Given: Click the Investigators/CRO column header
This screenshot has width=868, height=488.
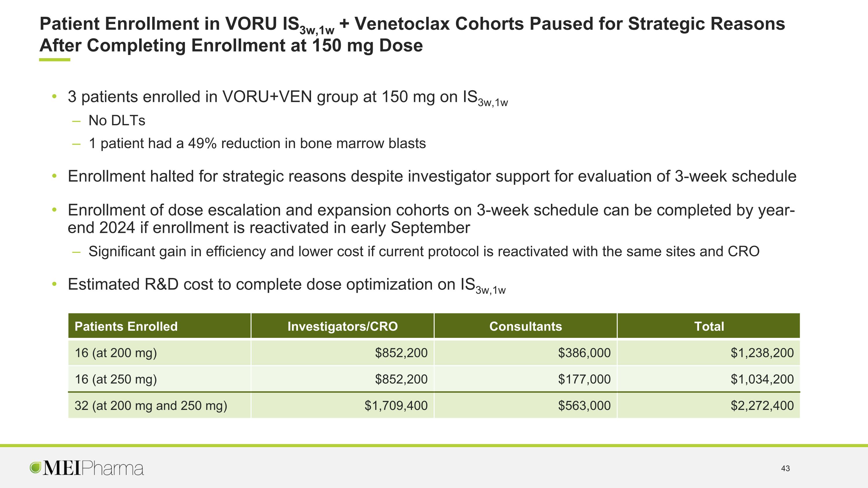Looking at the screenshot, I should pos(342,326).
